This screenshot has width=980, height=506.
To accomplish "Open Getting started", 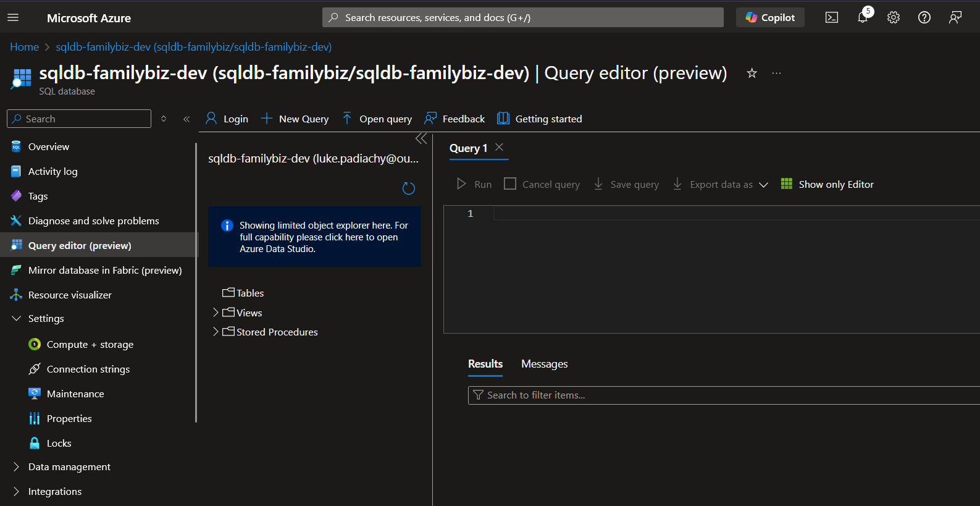I will [540, 119].
